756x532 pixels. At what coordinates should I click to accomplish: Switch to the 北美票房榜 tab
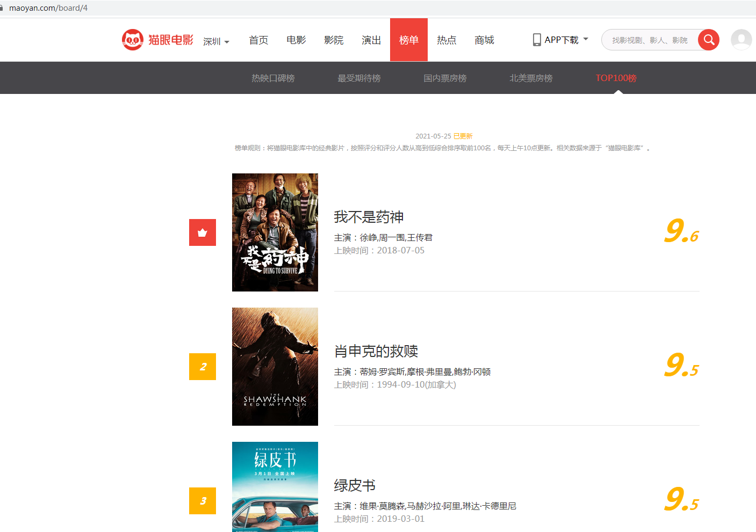[x=531, y=78]
